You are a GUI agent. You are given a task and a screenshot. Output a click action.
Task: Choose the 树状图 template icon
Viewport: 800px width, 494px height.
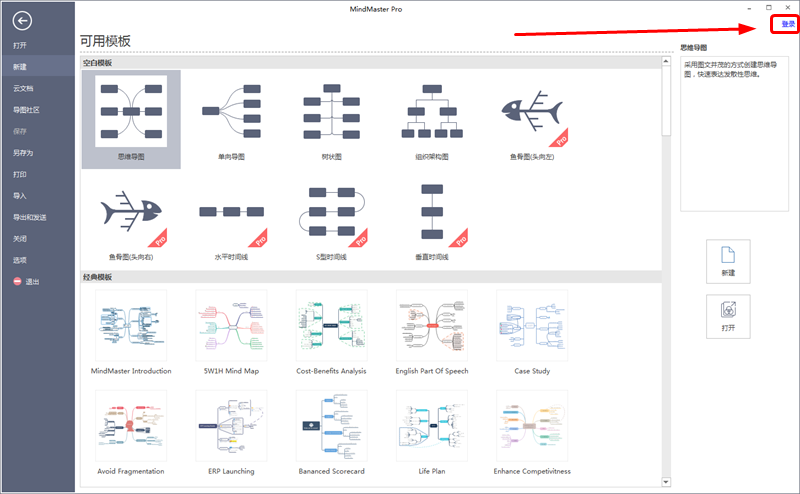pyautogui.click(x=332, y=112)
